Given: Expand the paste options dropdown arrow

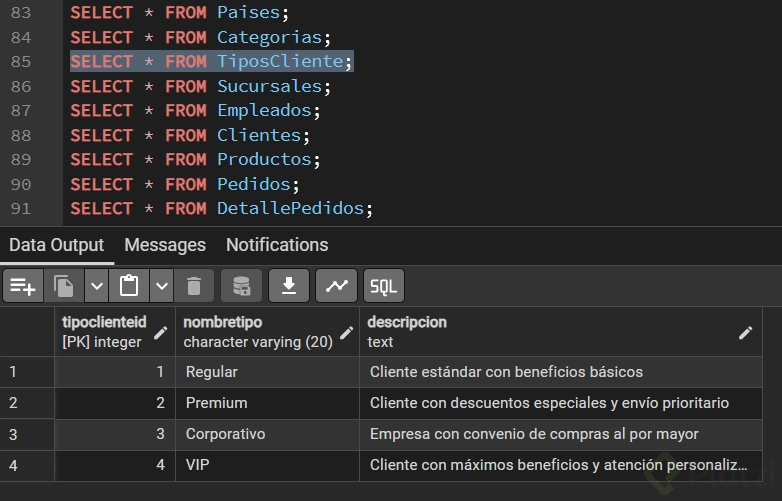Looking at the screenshot, I should click(x=162, y=286).
